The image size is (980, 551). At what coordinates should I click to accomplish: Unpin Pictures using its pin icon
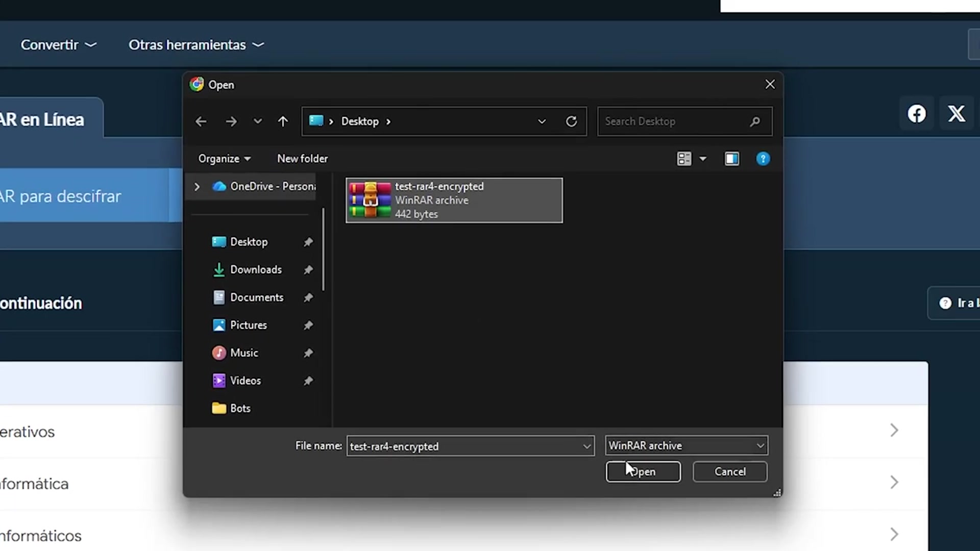[308, 325]
